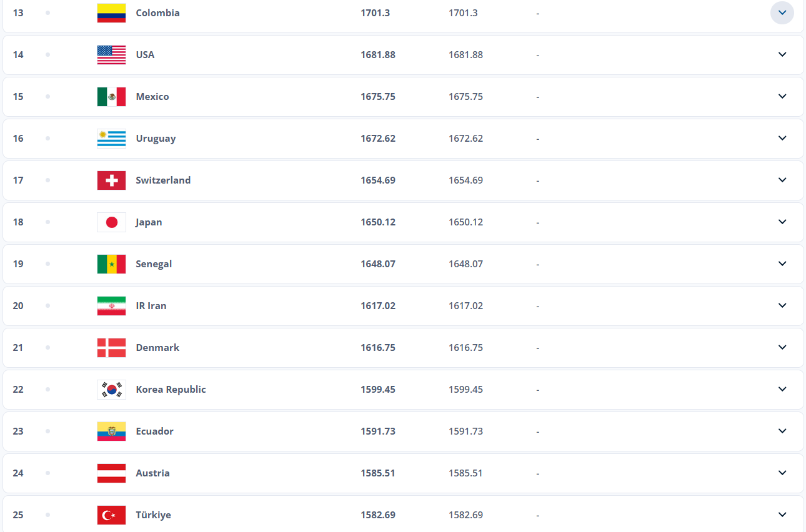Screen dimensions: 806x532
Task: Expand the USA ranking row
Action: point(782,54)
